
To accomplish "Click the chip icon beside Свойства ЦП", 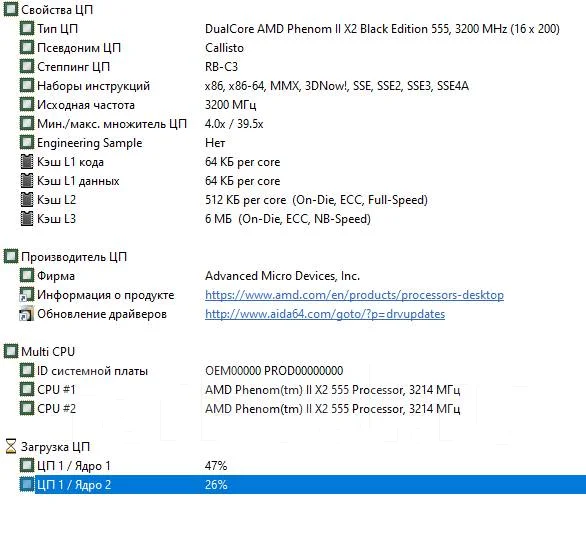I will pyautogui.click(x=10, y=9).
